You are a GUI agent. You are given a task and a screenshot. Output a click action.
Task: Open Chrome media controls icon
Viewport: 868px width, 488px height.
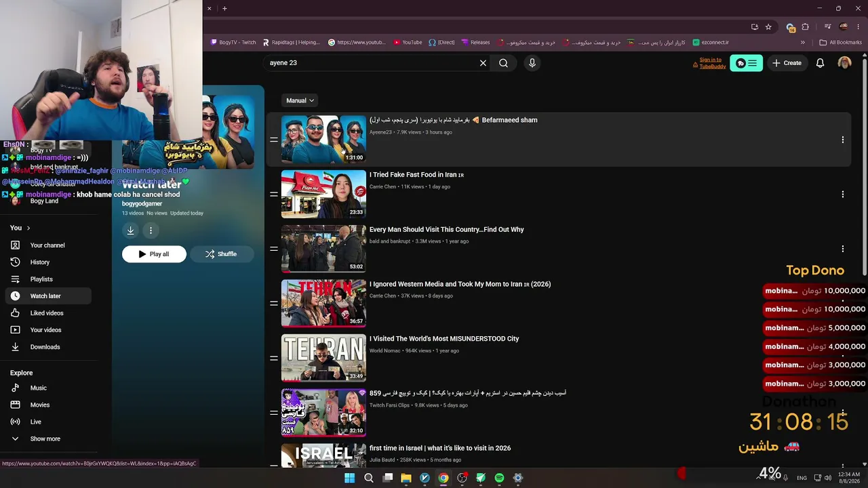coord(827,27)
